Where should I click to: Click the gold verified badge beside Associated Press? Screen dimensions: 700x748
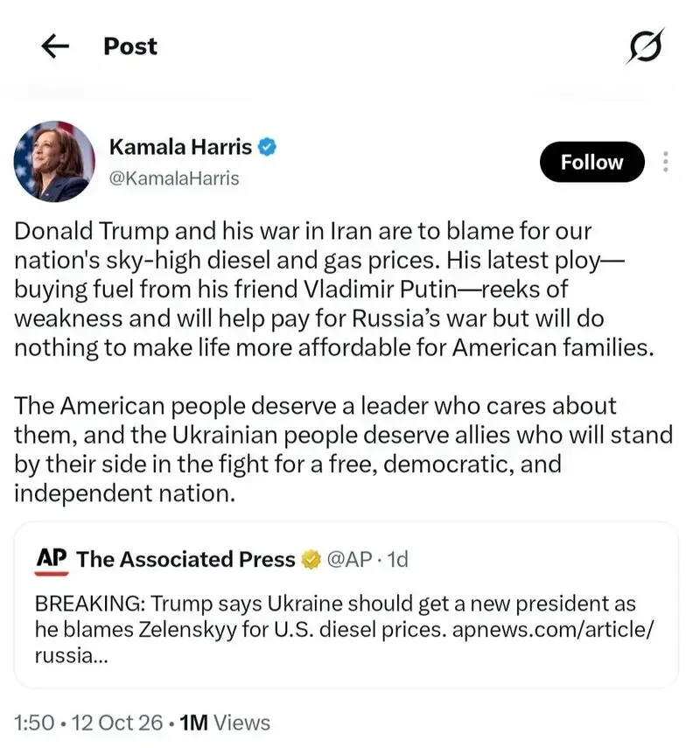click(311, 559)
